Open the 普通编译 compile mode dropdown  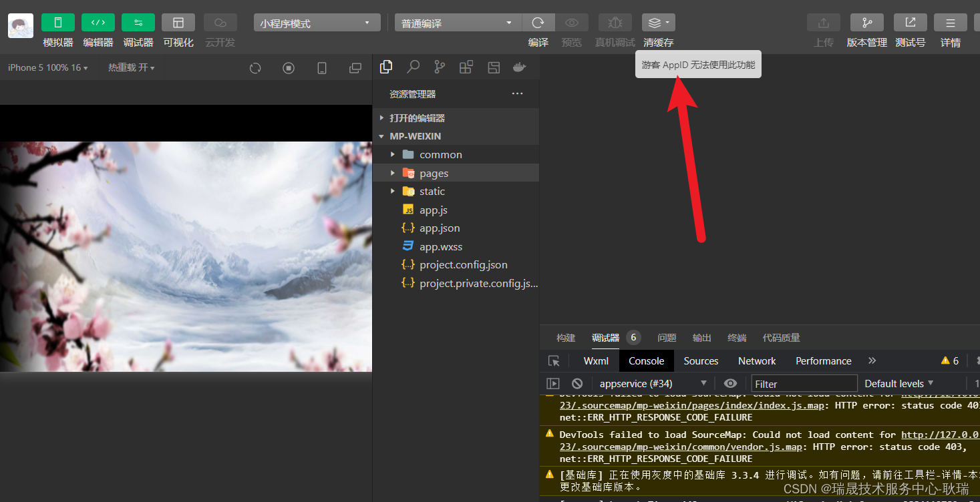click(x=458, y=23)
